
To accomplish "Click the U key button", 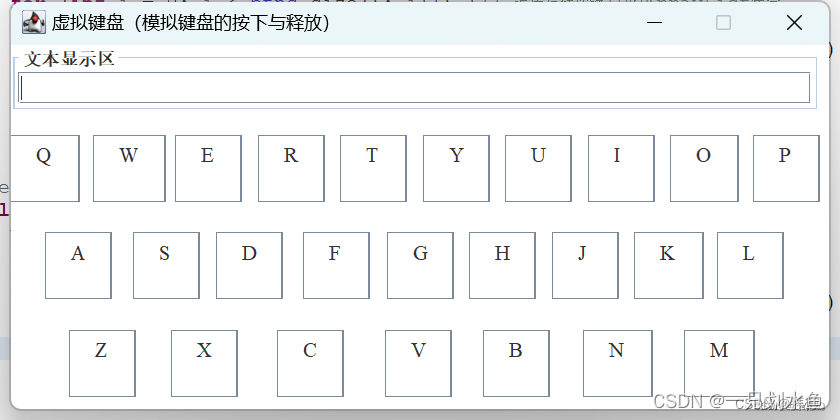I will click(x=538, y=168).
